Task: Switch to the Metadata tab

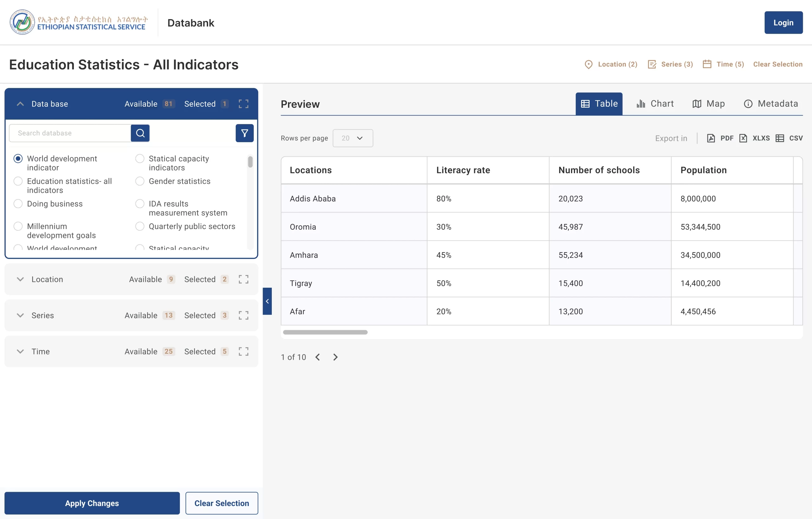Action: tap(771, 104)
